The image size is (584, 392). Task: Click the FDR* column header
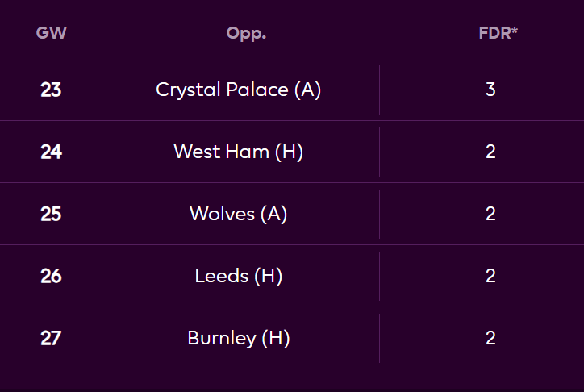(x=498, y=34)
